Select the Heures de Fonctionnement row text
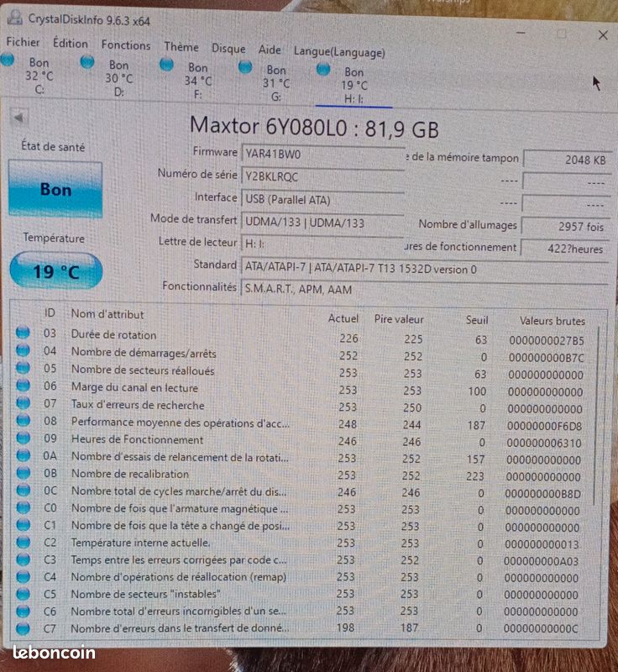 tap(137, 439)
